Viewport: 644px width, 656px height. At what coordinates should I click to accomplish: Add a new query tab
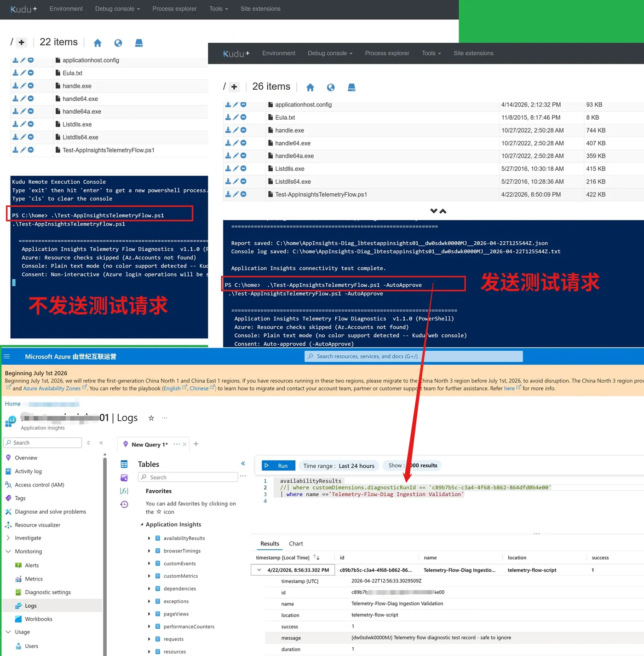point(196,444)
